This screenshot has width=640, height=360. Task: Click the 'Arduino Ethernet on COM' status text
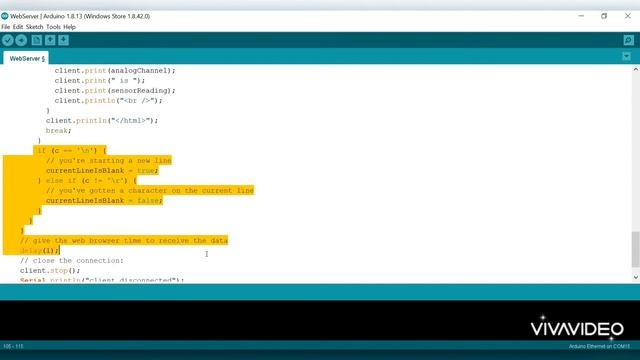click(599, 346)
